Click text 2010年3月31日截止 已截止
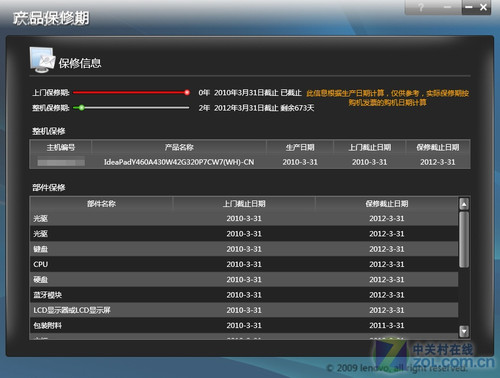 coord(258,93)
